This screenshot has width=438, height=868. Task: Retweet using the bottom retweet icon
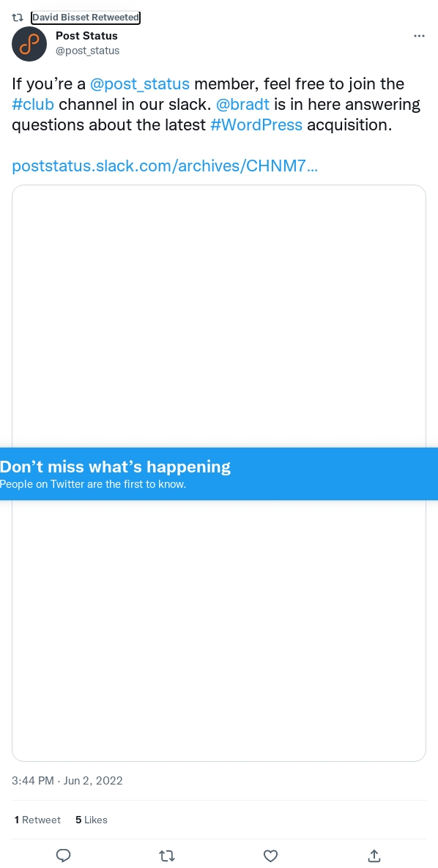tap(167, 856)
